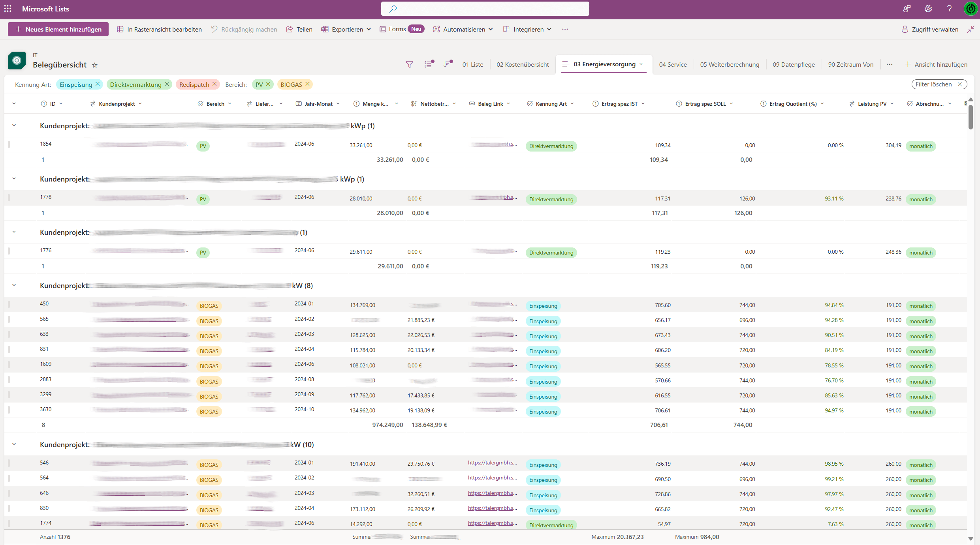Remove the Einspeisung filter chip

tap(98, 84)
